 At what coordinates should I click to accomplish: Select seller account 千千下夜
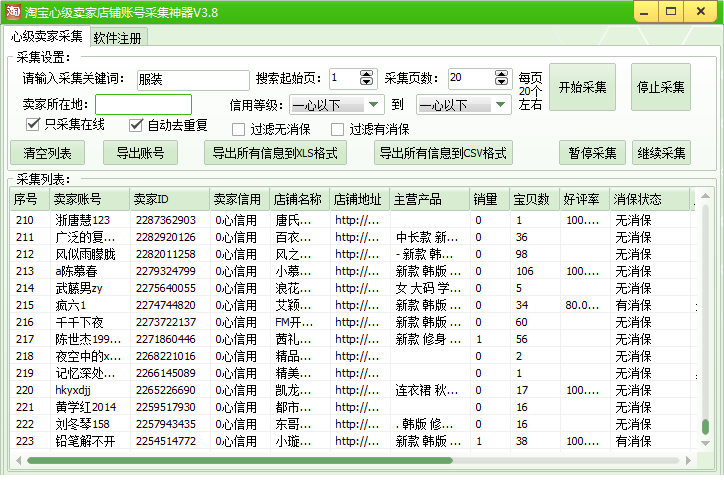79,322
